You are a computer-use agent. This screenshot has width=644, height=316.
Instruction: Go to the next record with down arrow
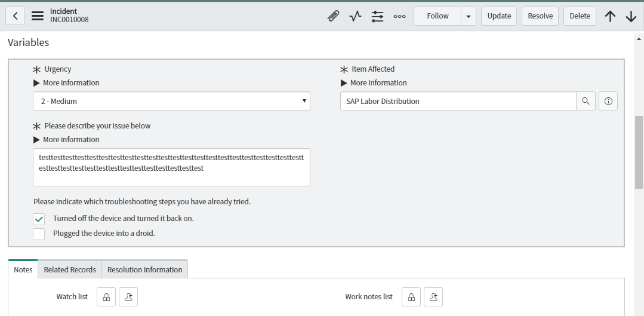coord(631,16)
